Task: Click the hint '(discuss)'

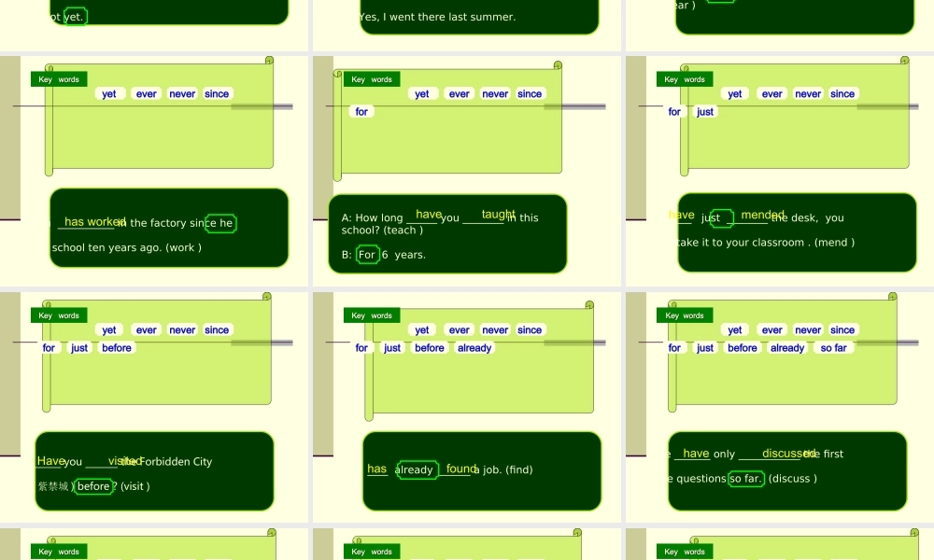Action: pyautogui.click(x=793, y=479)
